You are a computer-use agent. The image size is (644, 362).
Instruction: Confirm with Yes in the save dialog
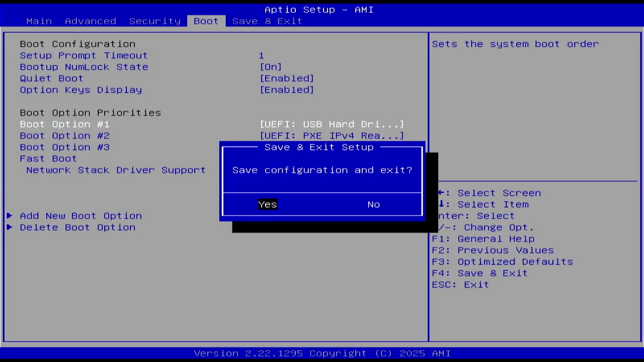point(267,204)
